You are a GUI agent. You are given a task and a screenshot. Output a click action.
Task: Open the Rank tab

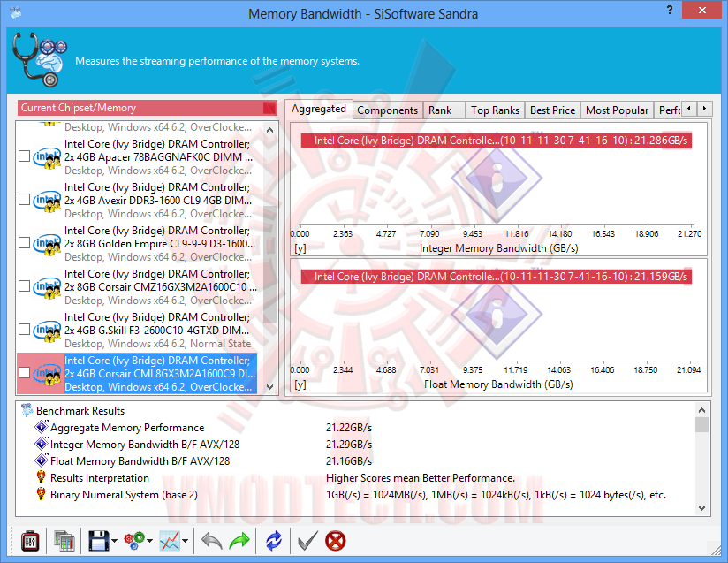point(444,110)
